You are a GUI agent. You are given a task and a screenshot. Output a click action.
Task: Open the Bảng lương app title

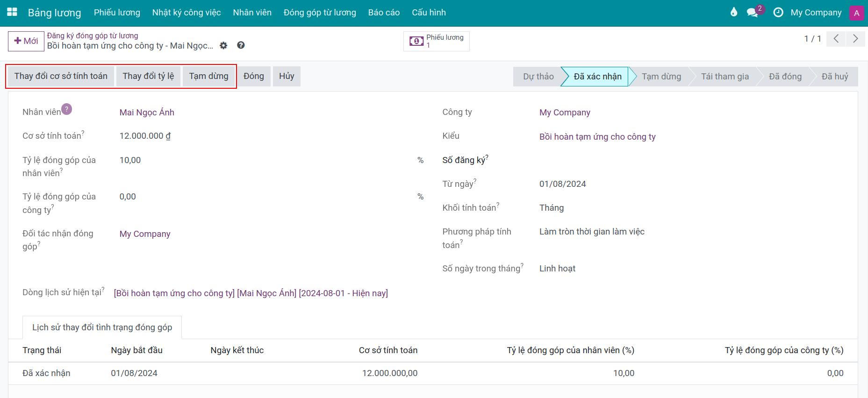tap(54, 13)
